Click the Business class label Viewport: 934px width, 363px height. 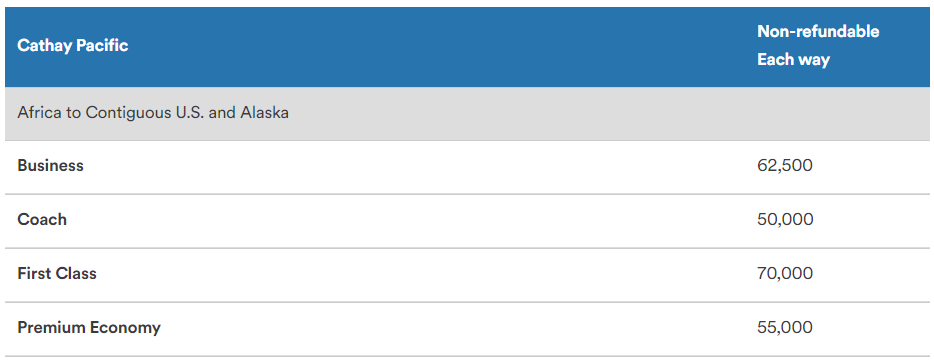[51, 165]
